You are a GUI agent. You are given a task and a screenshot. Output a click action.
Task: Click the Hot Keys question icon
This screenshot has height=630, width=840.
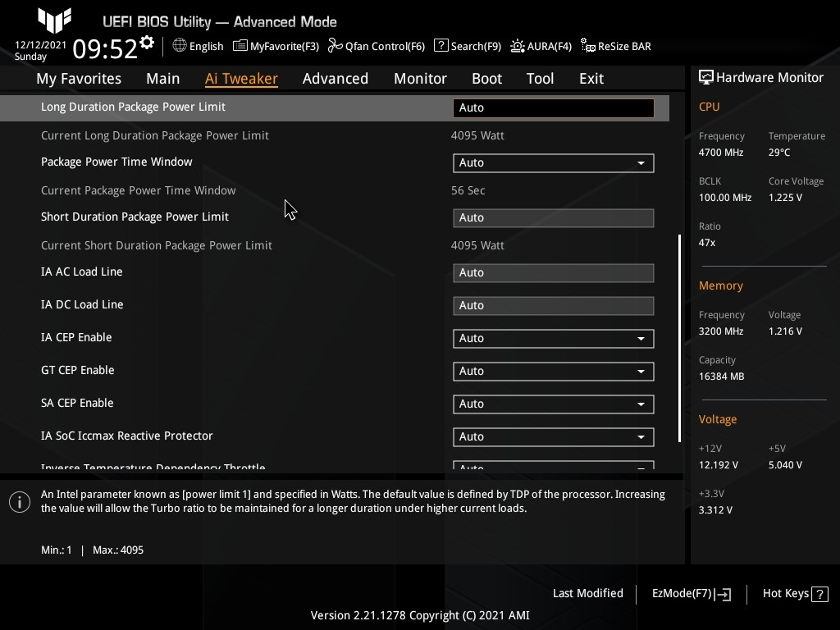tap(819, 594)
